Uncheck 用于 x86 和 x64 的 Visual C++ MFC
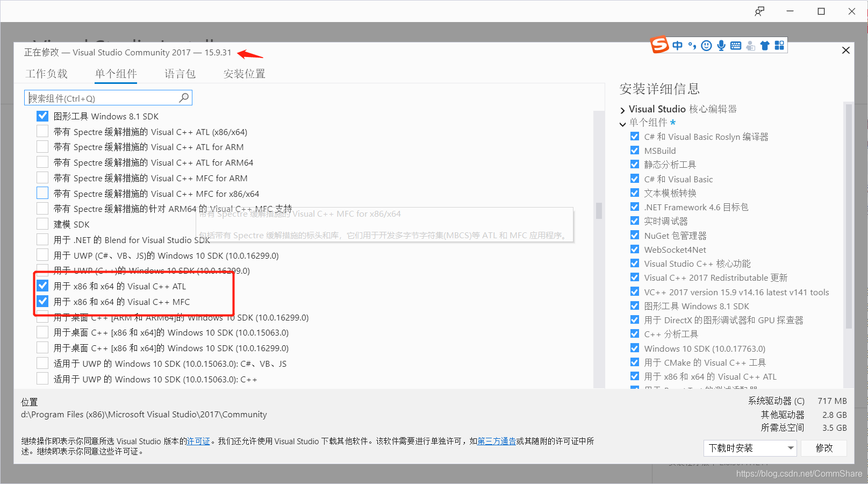Viewport: 868px width, 484px height. click(x=42, y=301)
